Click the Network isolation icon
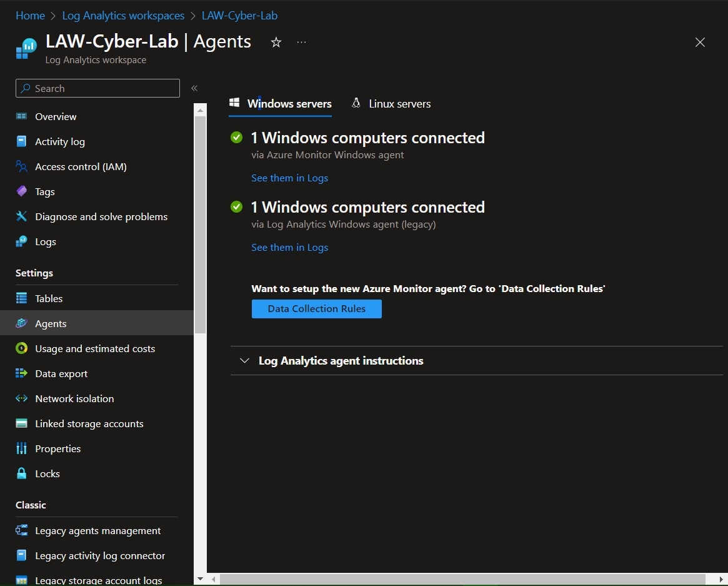 (x=21, y=399)
